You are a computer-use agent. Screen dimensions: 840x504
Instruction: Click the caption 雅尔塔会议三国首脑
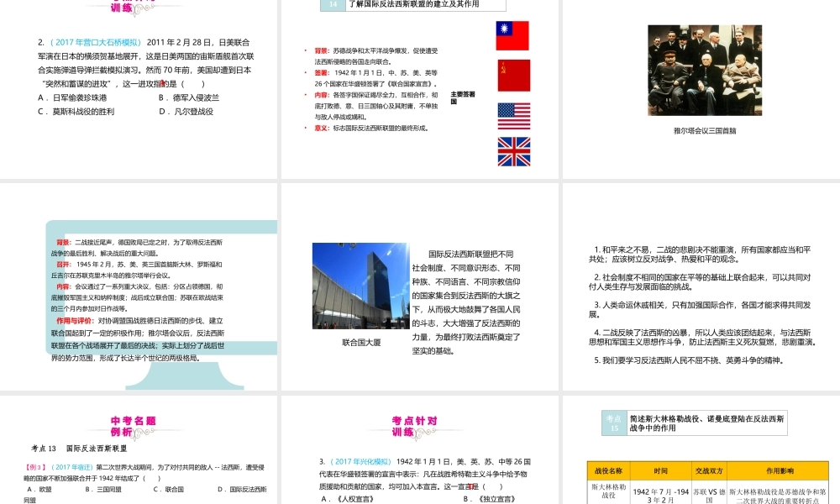click(705, 131)
